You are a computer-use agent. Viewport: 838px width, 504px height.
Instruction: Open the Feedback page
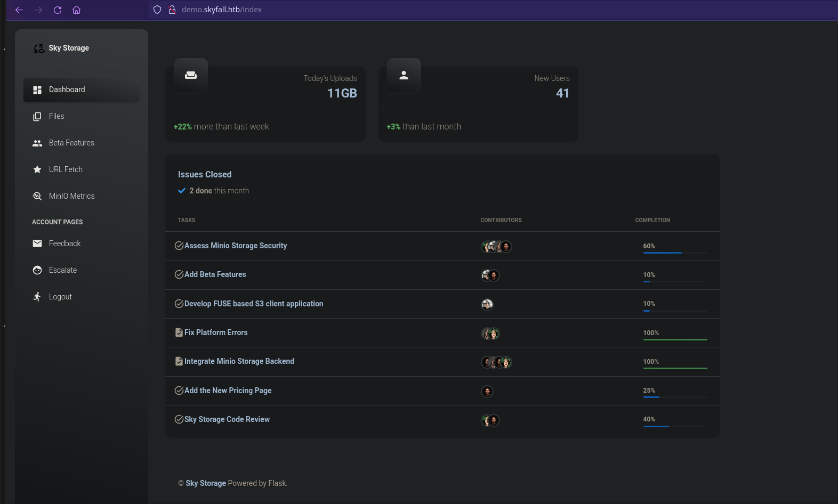(65, 243)
